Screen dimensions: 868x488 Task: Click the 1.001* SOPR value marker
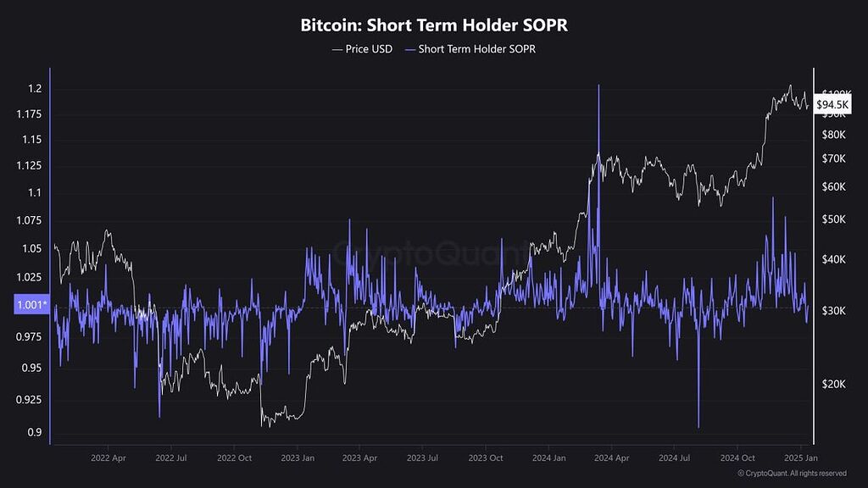point(31,306)
